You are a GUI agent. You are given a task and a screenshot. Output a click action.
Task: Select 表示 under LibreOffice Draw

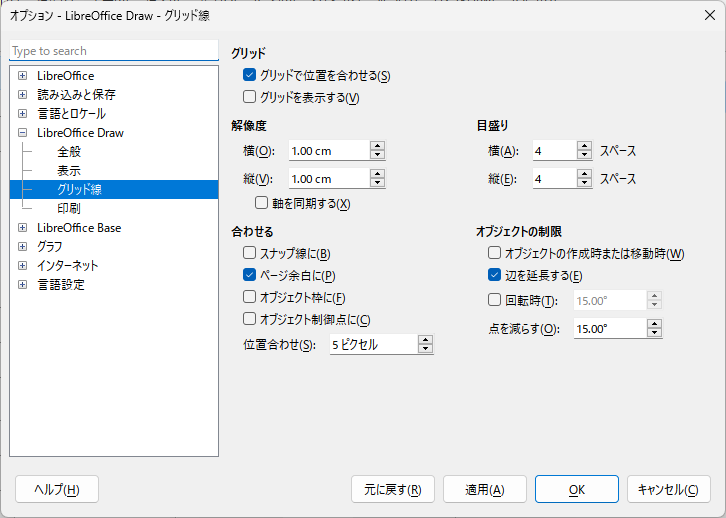pos(69,170)
